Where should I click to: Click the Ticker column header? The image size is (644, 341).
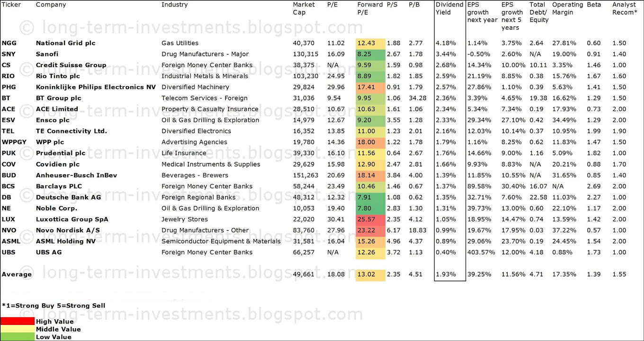(11, 5)
